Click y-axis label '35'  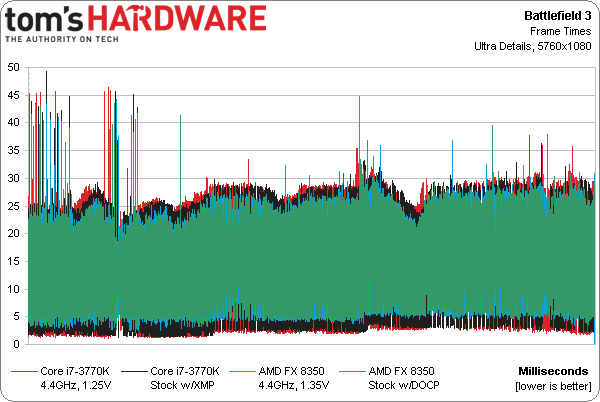(x=13, y=150)
